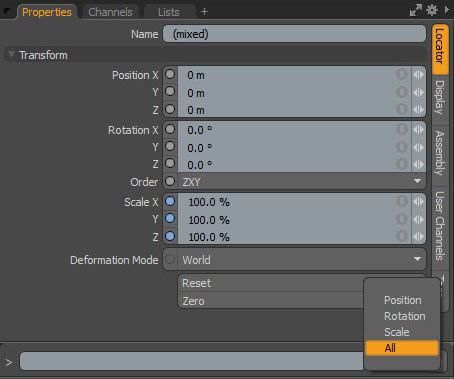The image size is (454, 379).
Task: Click the right-pointing triangle menu icon
Action: (447, 10)
